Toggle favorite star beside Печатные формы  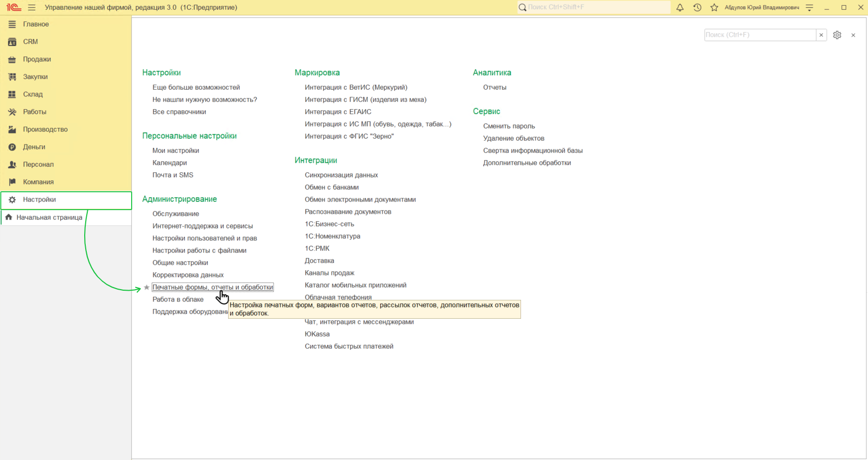146,288
